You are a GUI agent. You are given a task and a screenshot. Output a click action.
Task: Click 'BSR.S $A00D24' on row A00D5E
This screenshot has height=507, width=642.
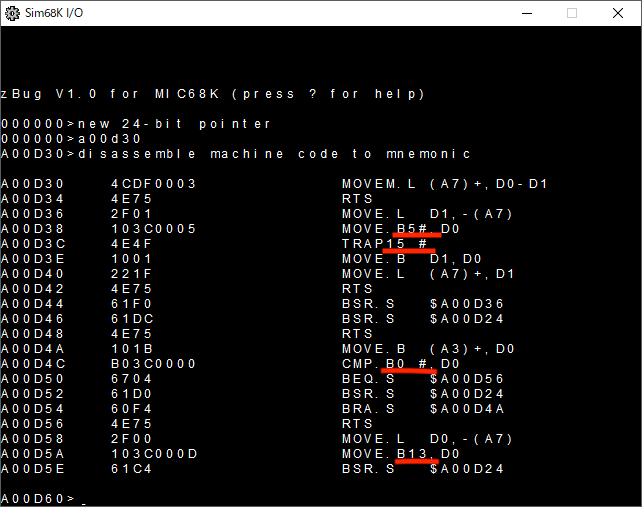[423, 469]
